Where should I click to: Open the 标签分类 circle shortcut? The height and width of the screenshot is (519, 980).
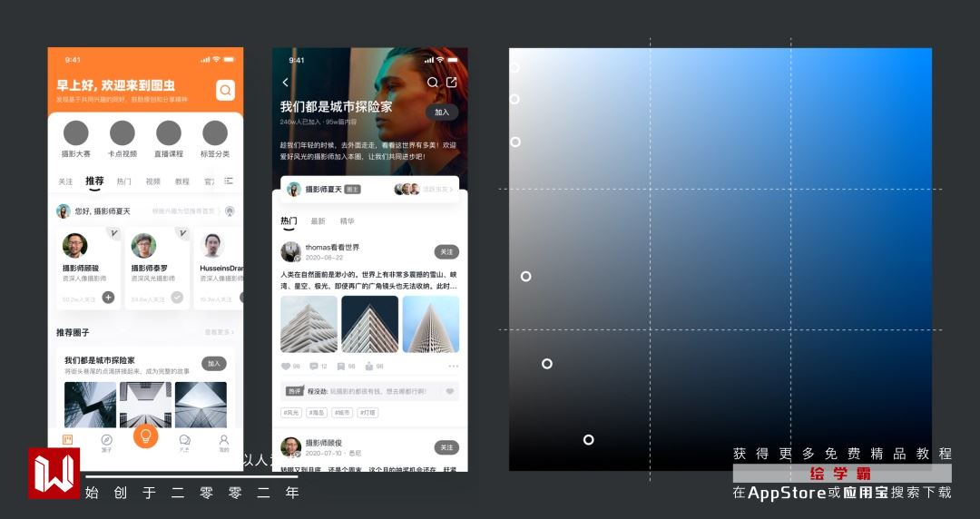click(x=215, y=133)
